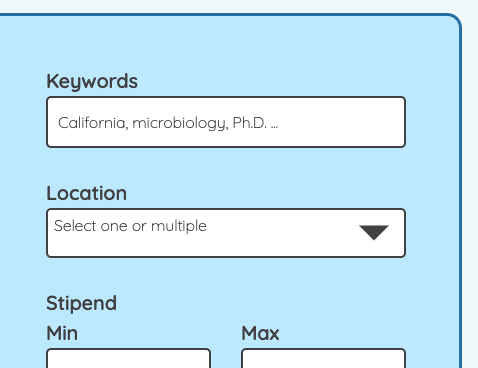This screenshot has width=478, height=368.
Task: Open the Location multi-select dropdown
Action: point(226,233)
